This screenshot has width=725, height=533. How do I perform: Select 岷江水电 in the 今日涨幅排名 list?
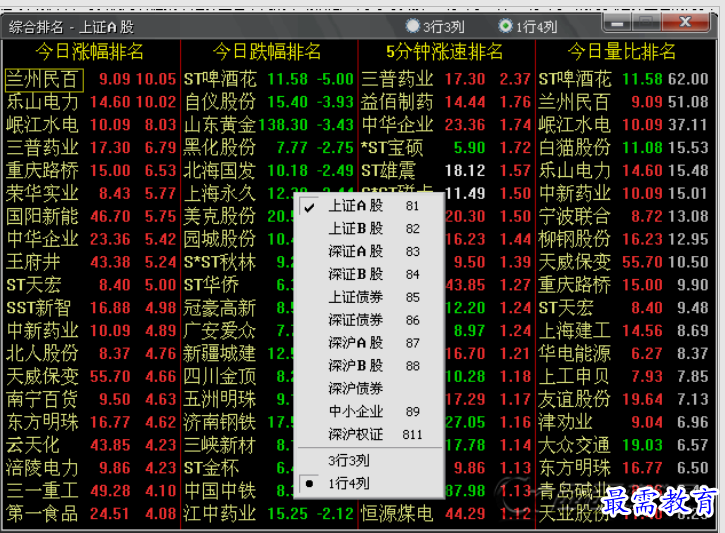[x=42, y=125]
